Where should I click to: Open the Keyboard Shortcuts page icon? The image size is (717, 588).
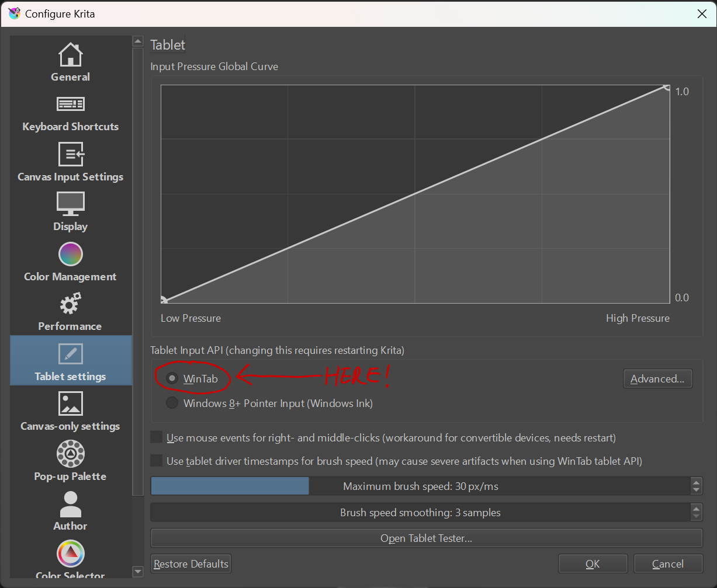70,104
